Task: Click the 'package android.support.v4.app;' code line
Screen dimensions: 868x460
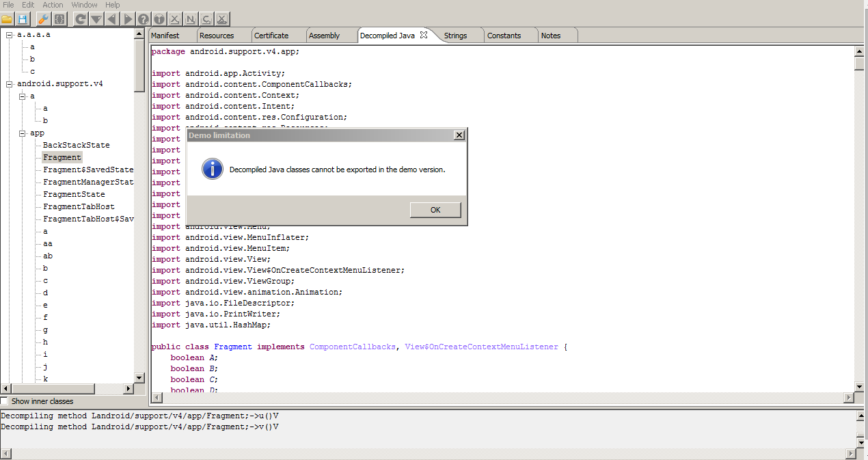Action: pos(226,51)
